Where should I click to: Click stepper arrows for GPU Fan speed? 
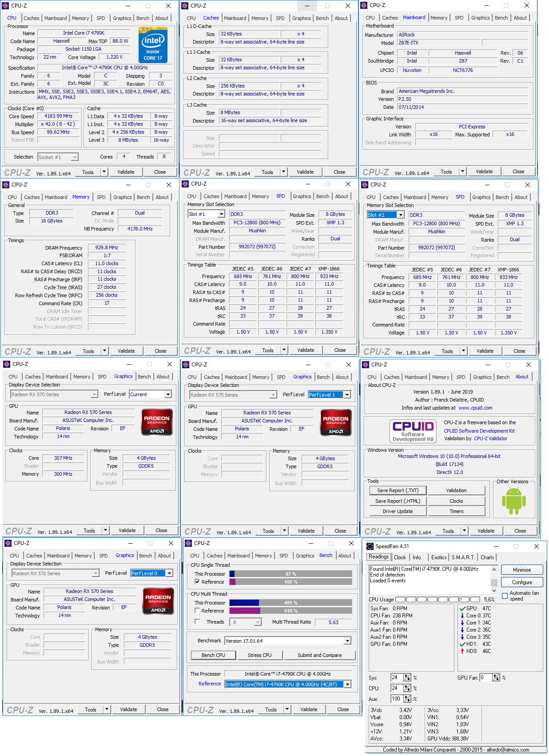(496, 677)
